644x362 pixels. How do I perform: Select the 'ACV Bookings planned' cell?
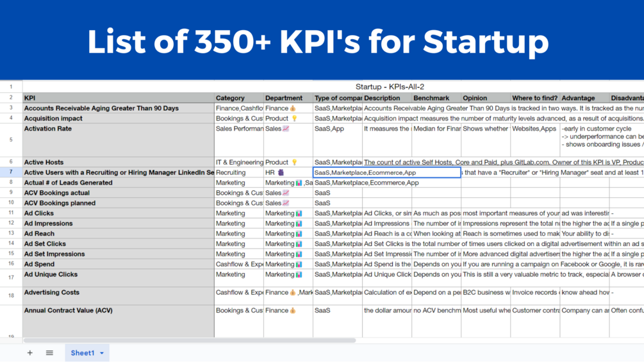pos(119,203)
